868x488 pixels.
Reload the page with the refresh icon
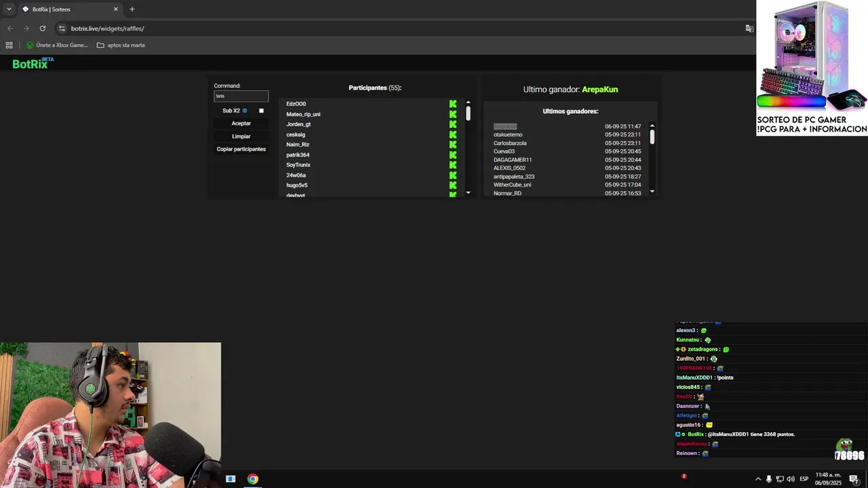coord(43,28)
